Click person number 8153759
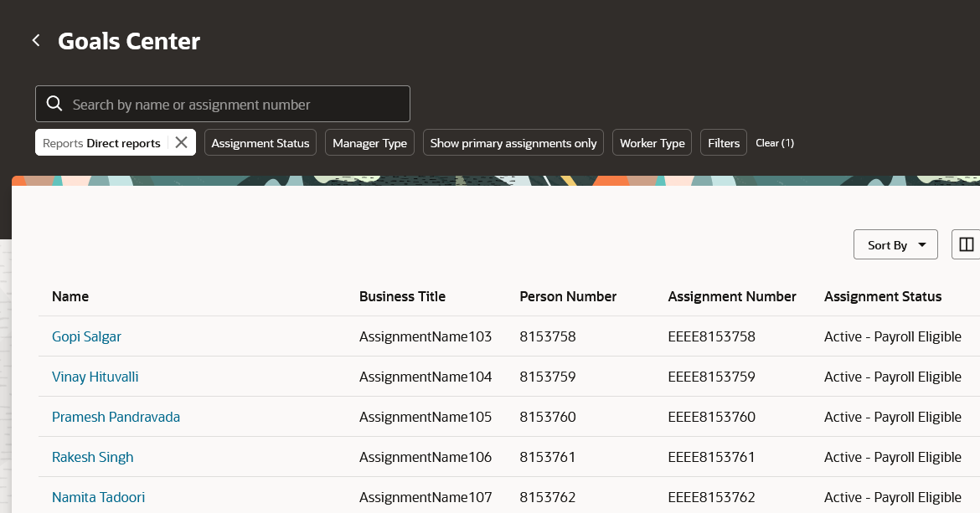This screenshot has height=513, width=980. [548, 377]
